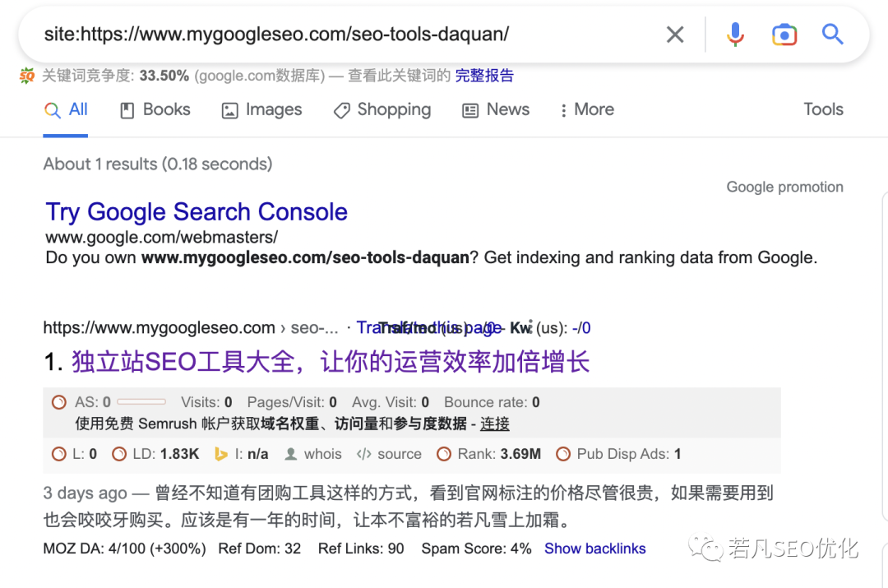Viewport: 888px width, 588px height.
Task: Open the full keyword report link 完整报告
Action: 484,76
